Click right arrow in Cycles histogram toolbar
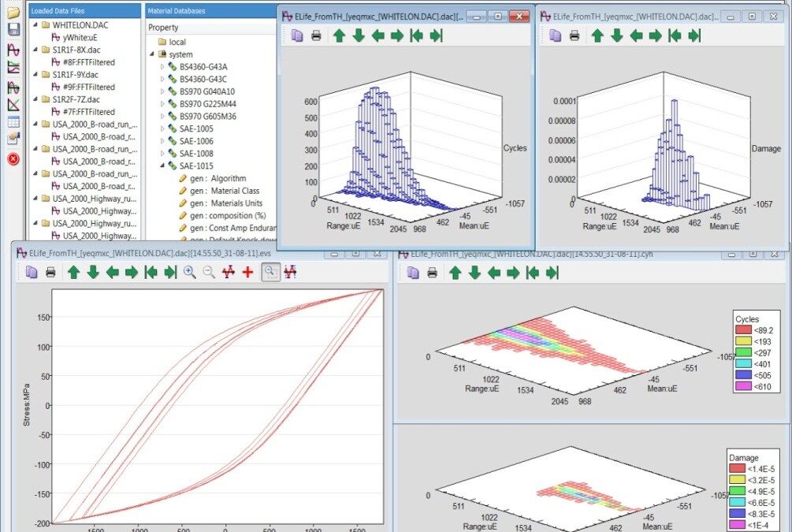 (397, 35)
